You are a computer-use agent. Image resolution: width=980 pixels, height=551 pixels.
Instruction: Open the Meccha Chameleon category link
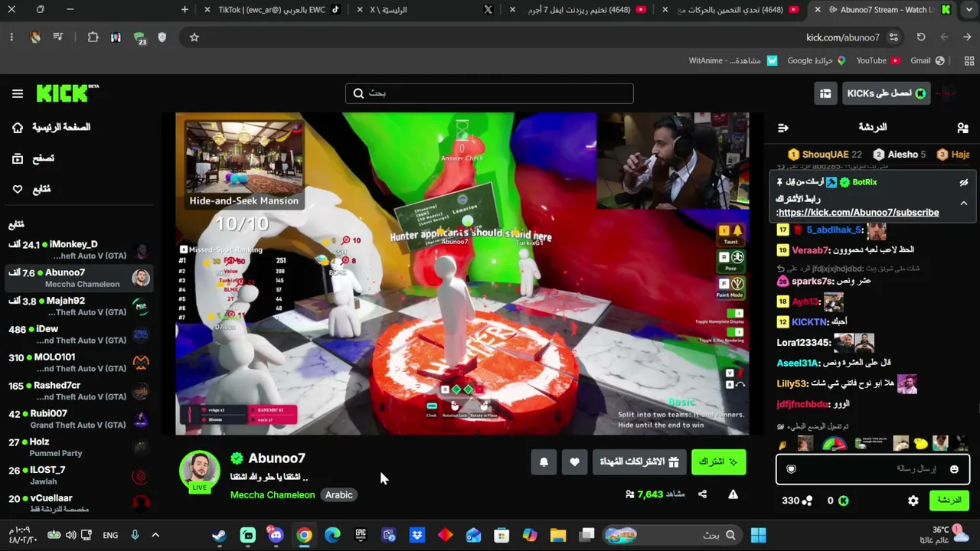(x=273, y=495)
